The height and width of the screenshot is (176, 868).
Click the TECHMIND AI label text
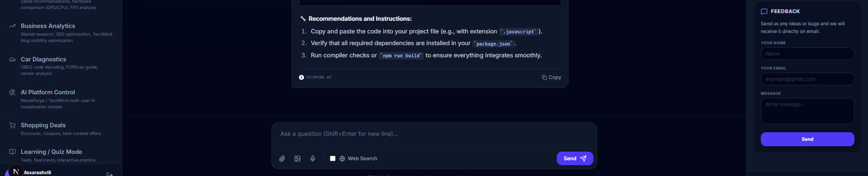318,78
